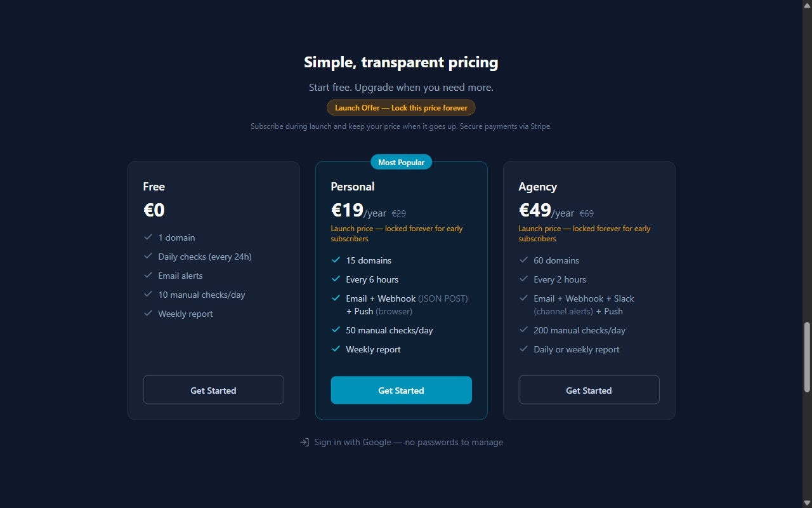Image resolution: width=812 pixels, height=508 pixels.
Task: Click the checkmark next to "Email alerts"
Action: [x=147, y=276]
